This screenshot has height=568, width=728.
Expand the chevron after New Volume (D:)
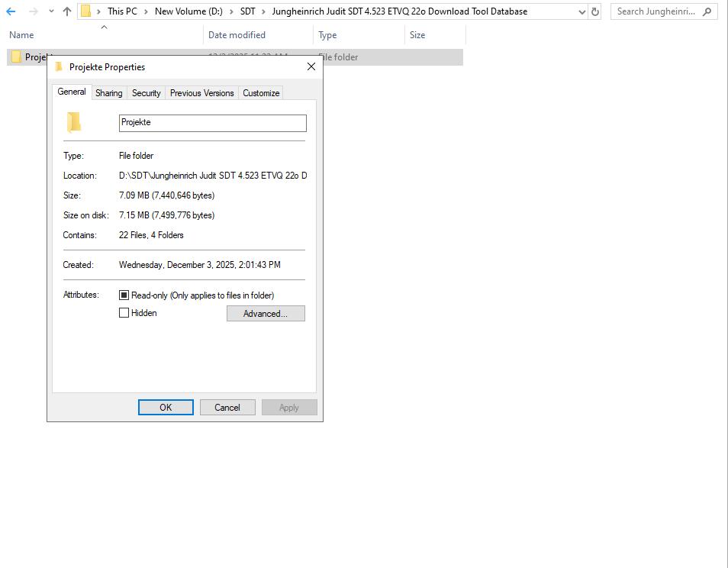tap(231, 11)
